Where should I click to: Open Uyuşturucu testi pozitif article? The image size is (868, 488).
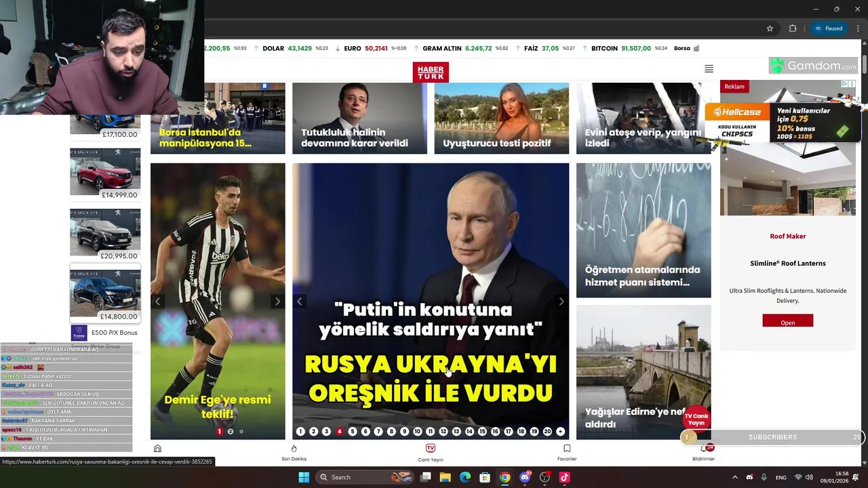click(502, 118)
